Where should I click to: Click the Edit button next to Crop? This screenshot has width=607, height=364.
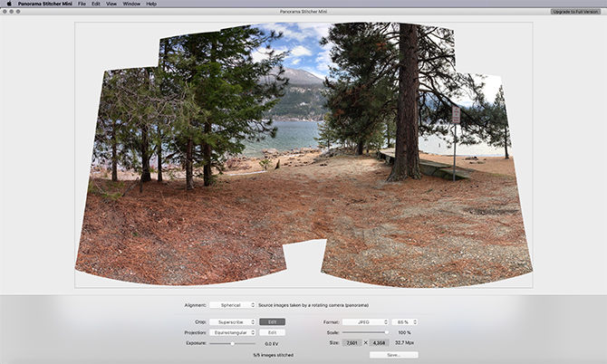tap(272, 321)
